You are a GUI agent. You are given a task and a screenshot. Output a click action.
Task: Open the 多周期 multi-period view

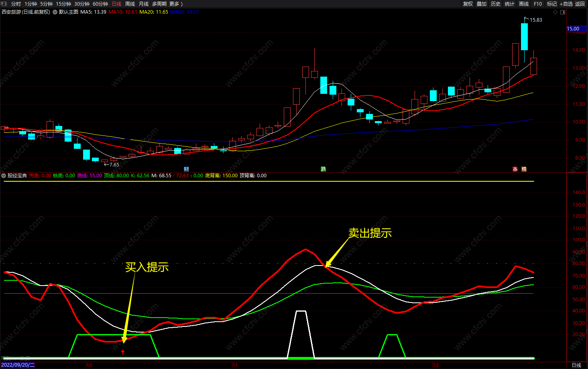point(159,4)
